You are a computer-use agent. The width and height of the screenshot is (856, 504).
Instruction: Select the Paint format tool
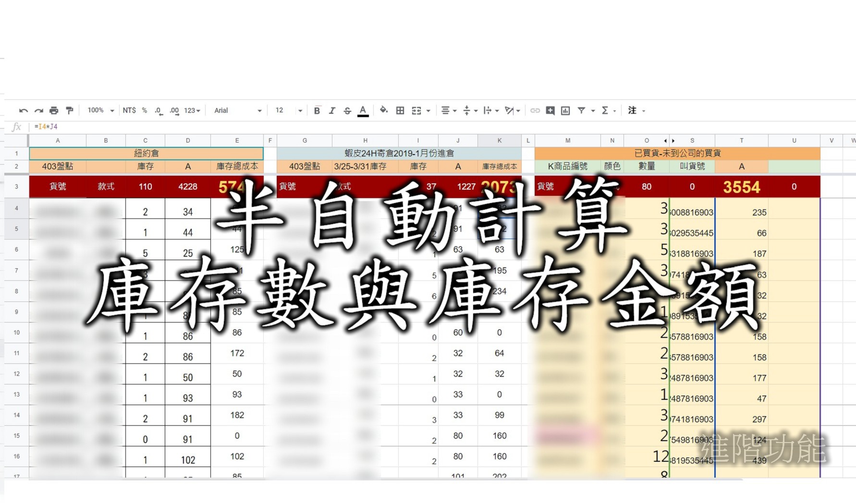70,110
